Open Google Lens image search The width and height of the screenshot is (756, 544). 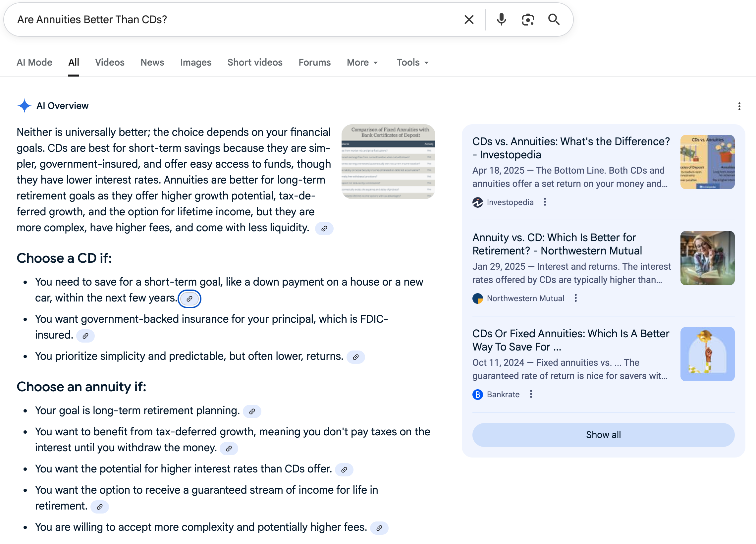(528, 19)
